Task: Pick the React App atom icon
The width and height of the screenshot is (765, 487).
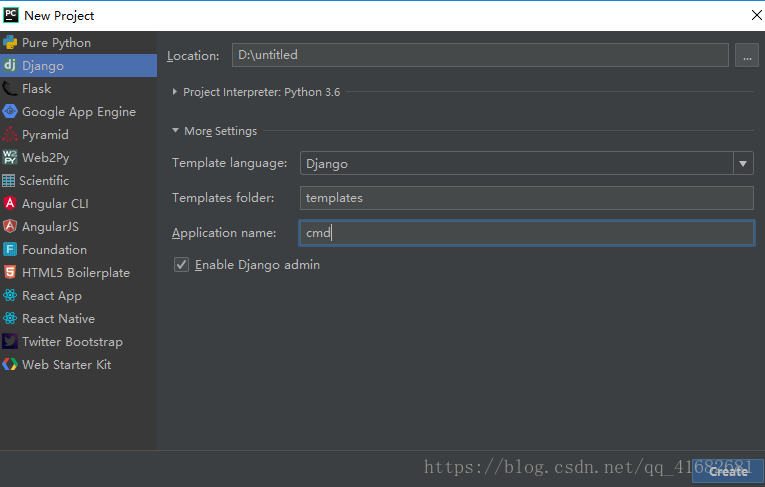Action: [x=10, y=295]
